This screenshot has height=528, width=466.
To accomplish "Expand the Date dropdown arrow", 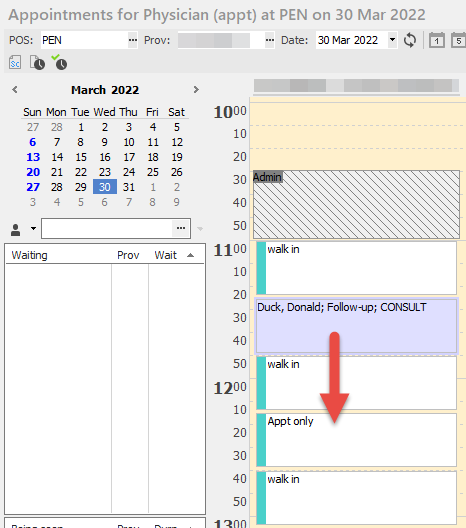I will point(392,40).
